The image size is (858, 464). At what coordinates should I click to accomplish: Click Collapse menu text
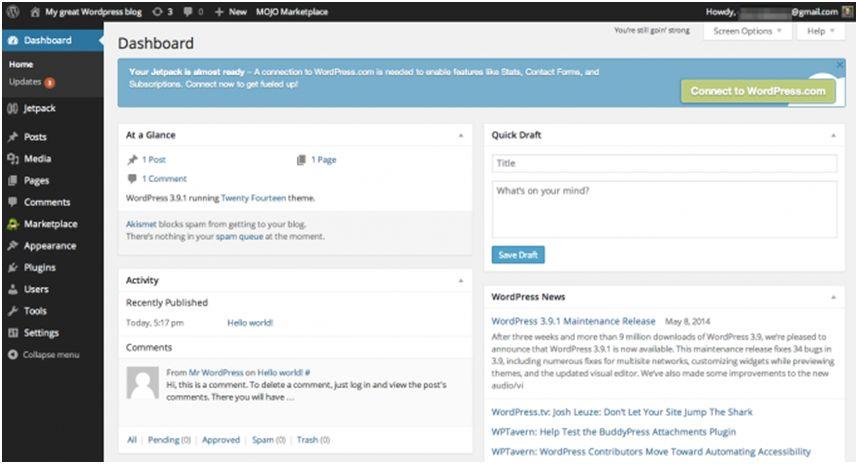[x=51, y=355]
